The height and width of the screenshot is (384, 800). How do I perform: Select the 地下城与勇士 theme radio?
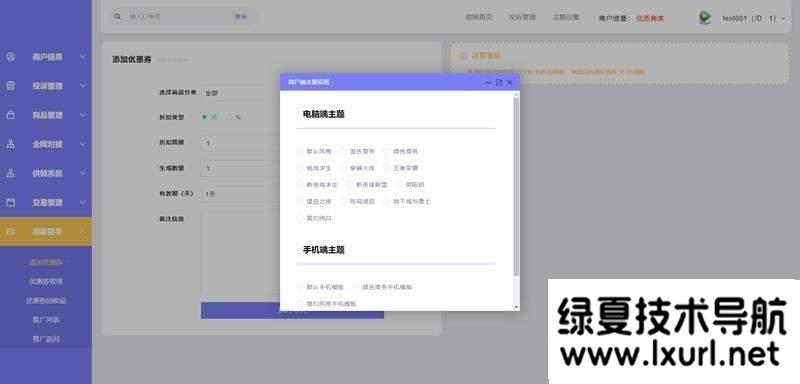click(x=387, y=201)
